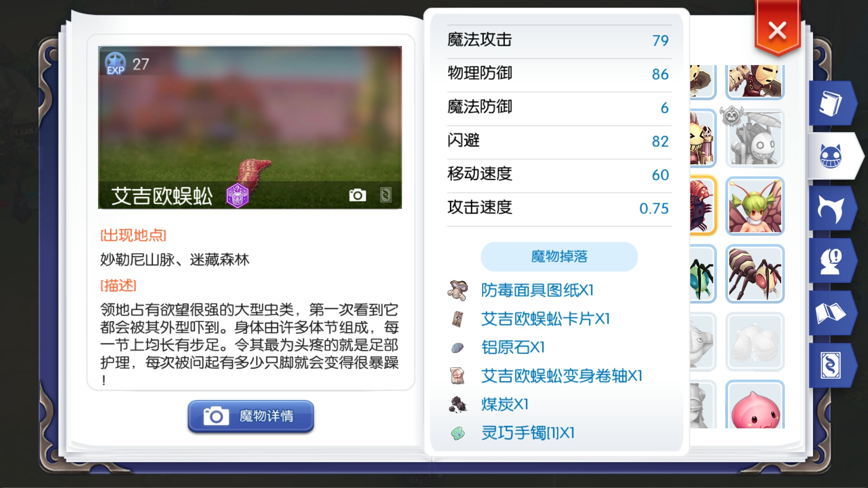
Task: Tap the centipede monster preview image
Action: click(250, 127)
